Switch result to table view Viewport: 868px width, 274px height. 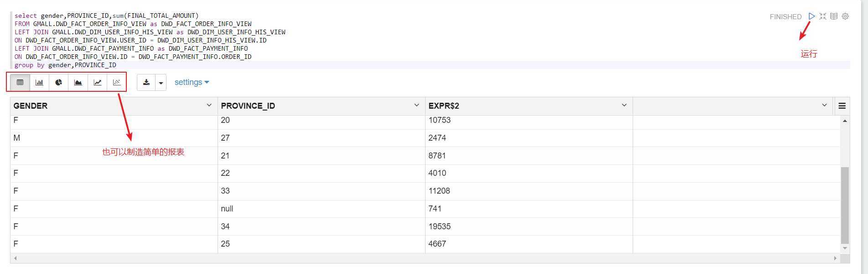pyautogui.click(x=20, y=82)
